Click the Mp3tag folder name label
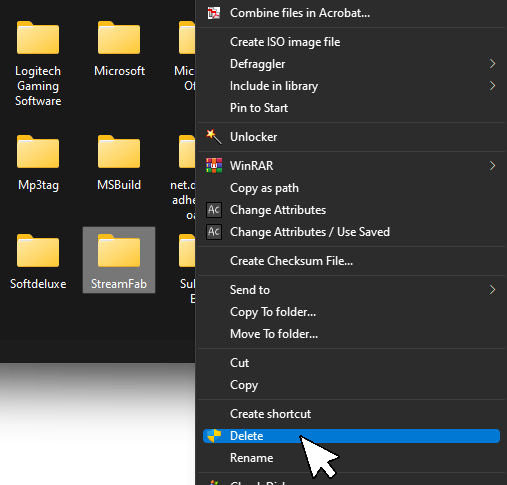The height and width of the screenshot is (485, 507). (38, 185)
